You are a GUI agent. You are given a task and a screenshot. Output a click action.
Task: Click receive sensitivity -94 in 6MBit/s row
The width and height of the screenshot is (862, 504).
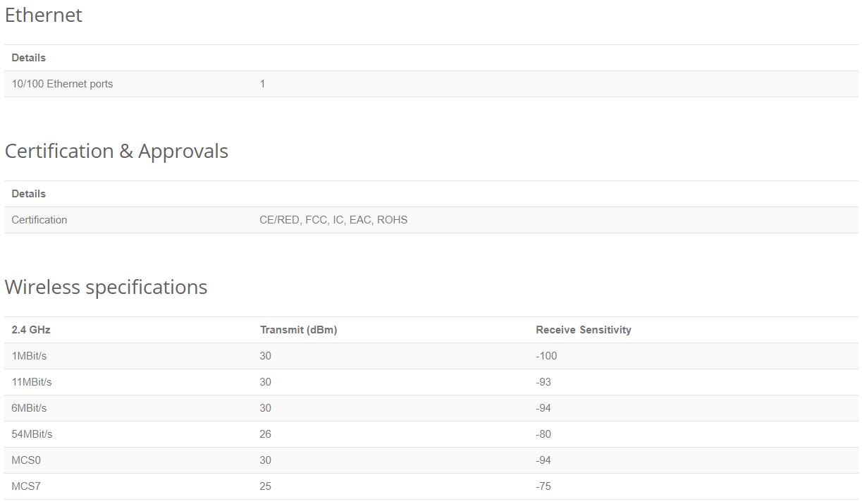tap(543, 408)
